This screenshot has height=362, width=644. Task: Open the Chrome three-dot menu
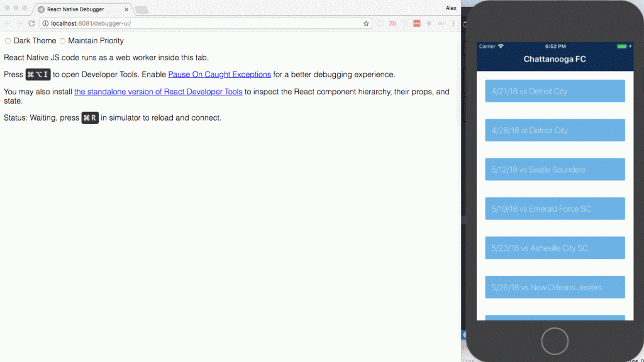[453, 23]
